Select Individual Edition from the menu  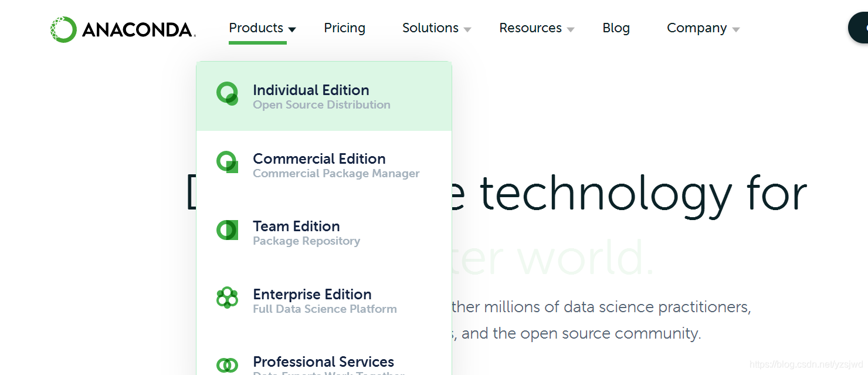pyautogui.click(x=324, y=96)
